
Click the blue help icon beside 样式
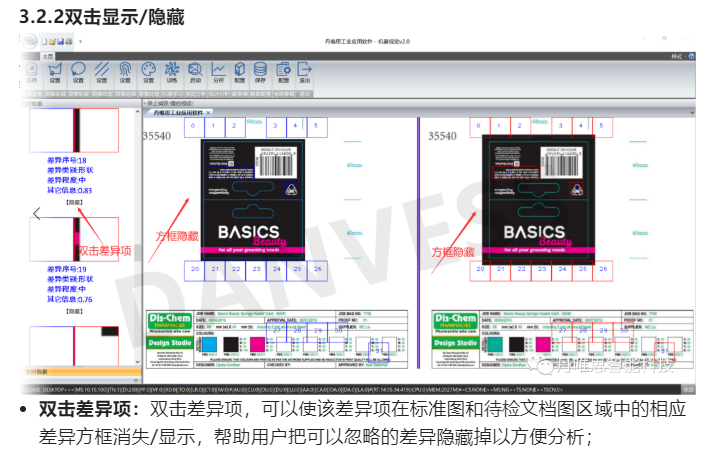click(x=691, y=56)
